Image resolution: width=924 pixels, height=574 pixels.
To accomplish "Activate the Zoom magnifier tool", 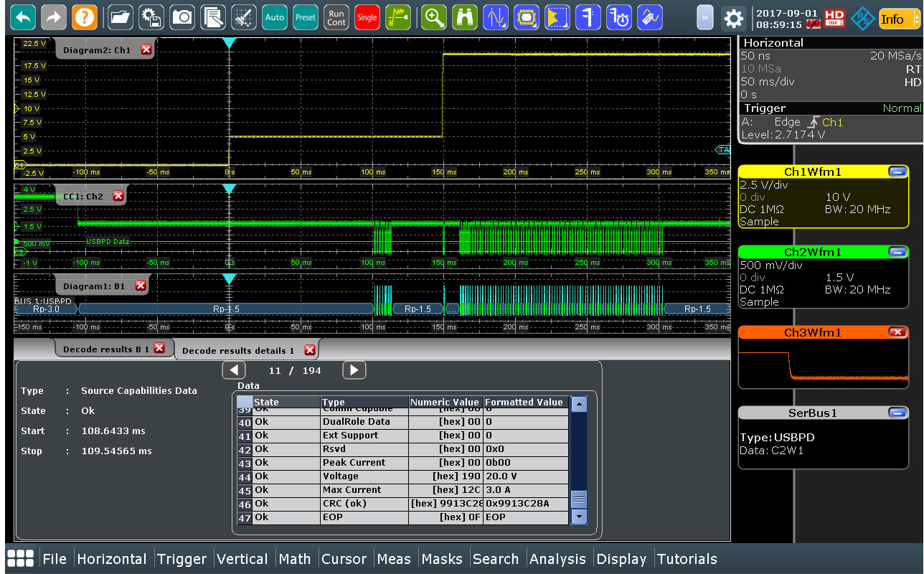I will pyautogui.click(x=434, y=17).
